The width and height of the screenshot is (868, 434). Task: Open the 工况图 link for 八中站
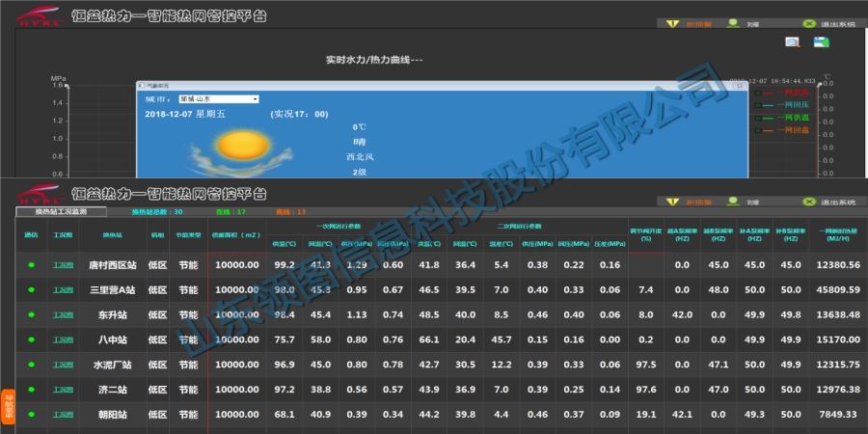(62, 339)
